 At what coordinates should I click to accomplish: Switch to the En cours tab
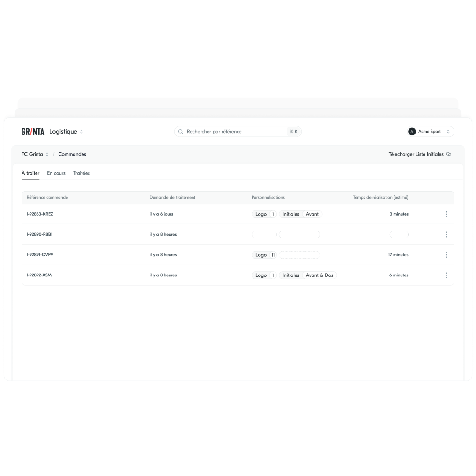pyautogui.click(x=56, y=173)
